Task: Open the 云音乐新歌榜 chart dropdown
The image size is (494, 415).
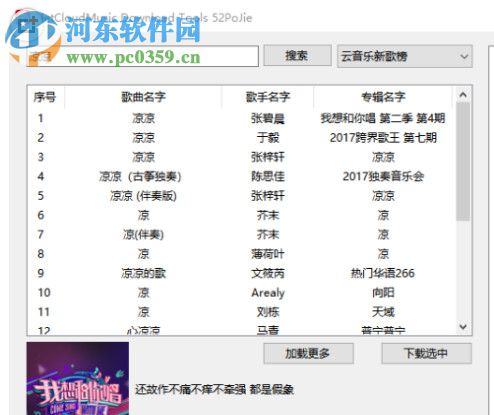Action: [405, 56]
